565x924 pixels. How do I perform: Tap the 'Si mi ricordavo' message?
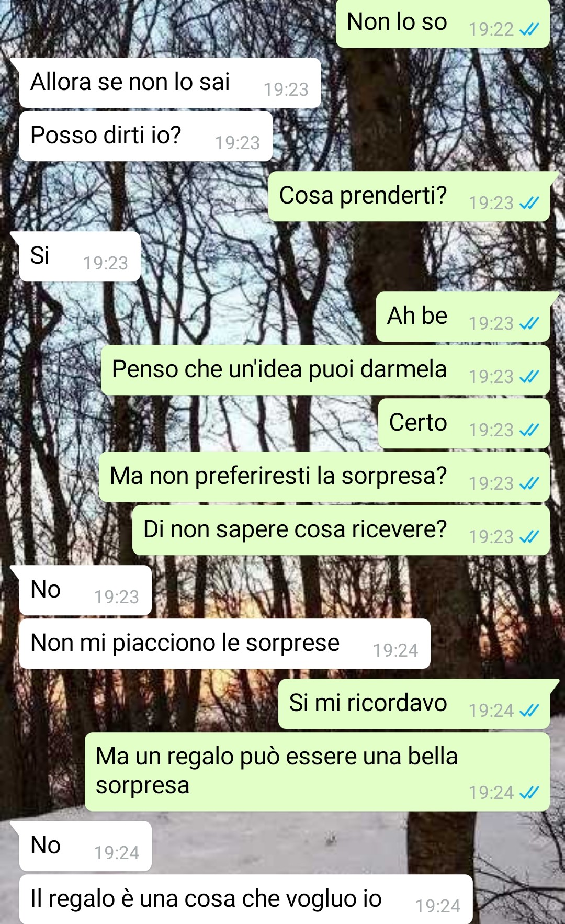[x=414, y=704]
